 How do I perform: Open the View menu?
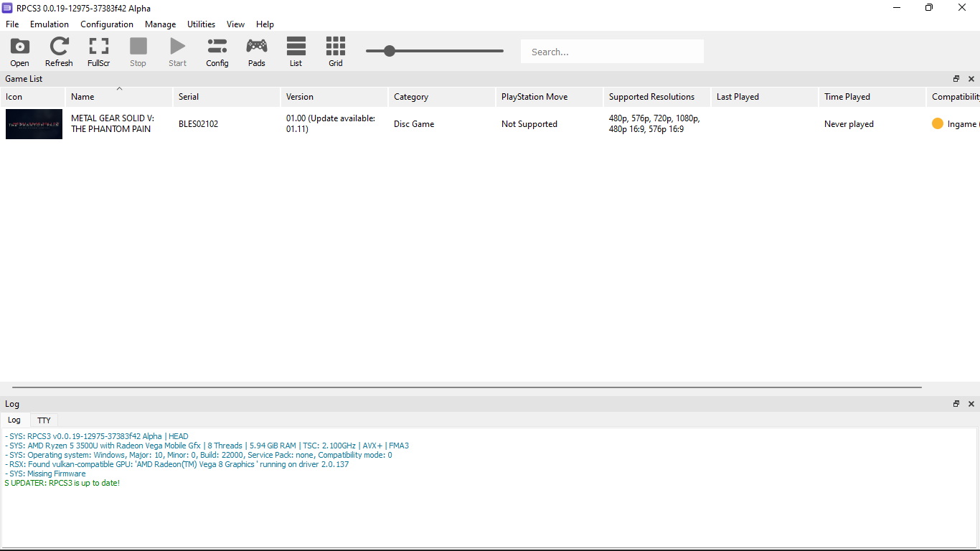pos(236,24)
